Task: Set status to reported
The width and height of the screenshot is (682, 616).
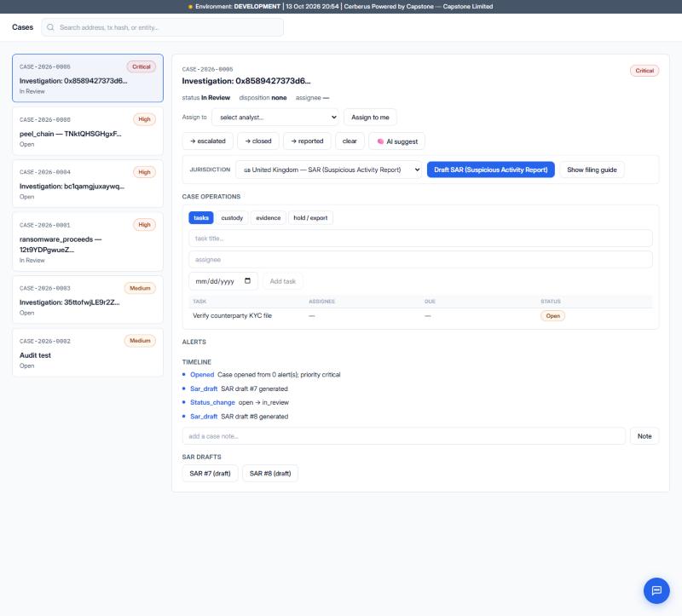Action: [x=307, y=141]
